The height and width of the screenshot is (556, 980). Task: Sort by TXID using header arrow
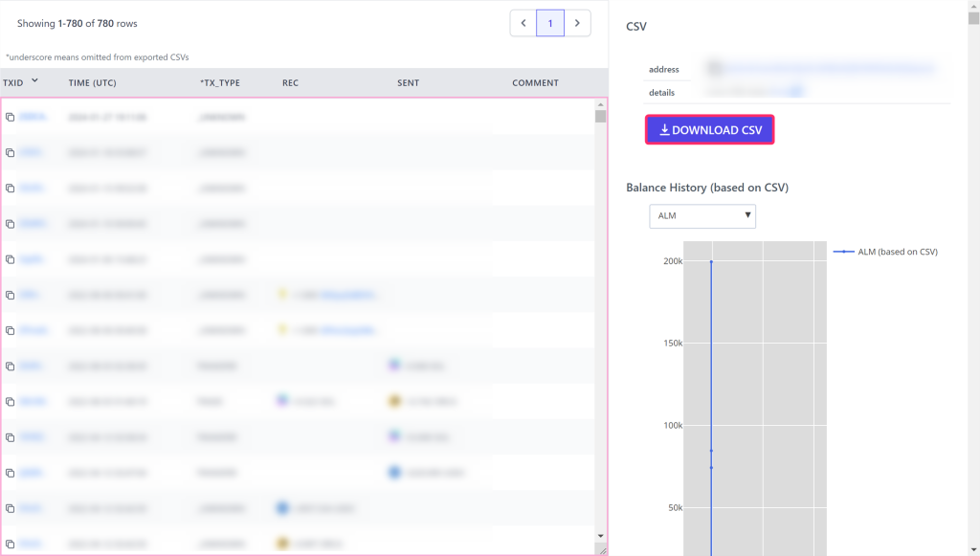tap(35, 81)
